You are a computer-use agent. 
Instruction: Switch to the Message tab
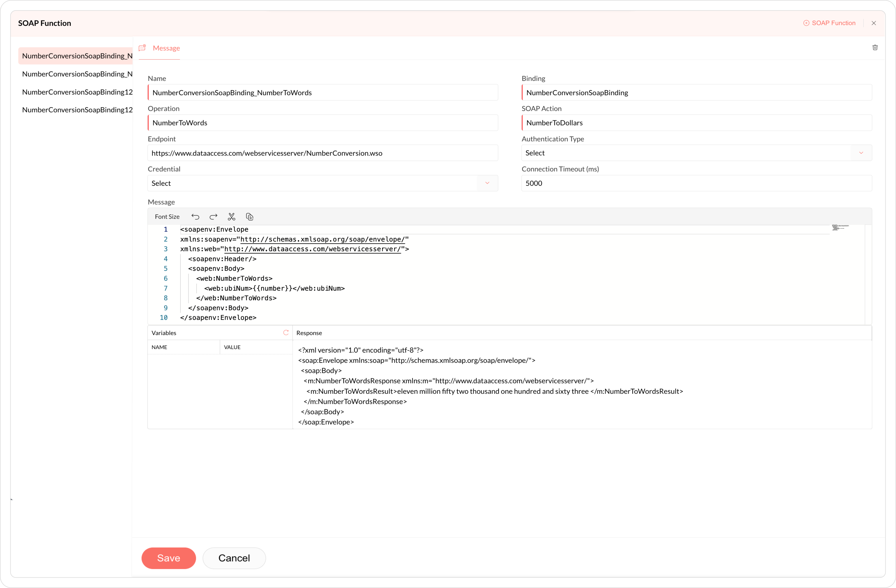click(x=166, y=48)
